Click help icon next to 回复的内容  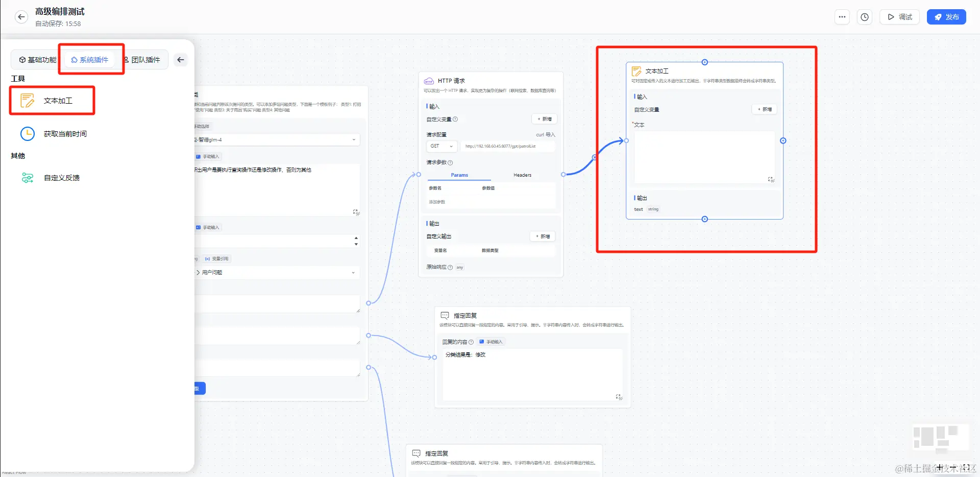[471, 342]
